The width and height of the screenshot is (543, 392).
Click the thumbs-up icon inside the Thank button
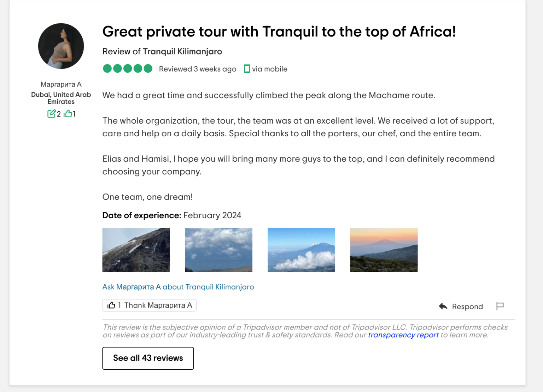(x=112, y=305)
